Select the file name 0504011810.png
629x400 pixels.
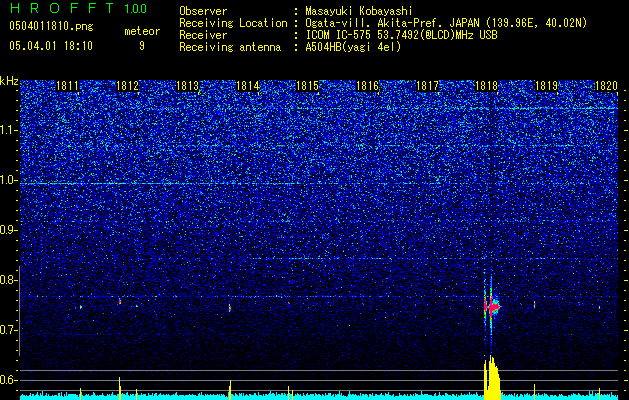click(x=51, y=26)
